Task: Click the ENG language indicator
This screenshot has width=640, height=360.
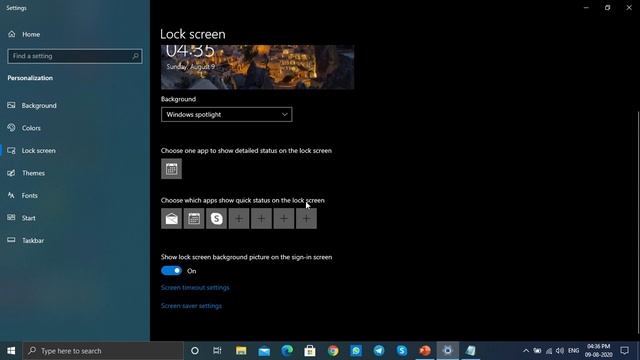Action: [573, 351]
